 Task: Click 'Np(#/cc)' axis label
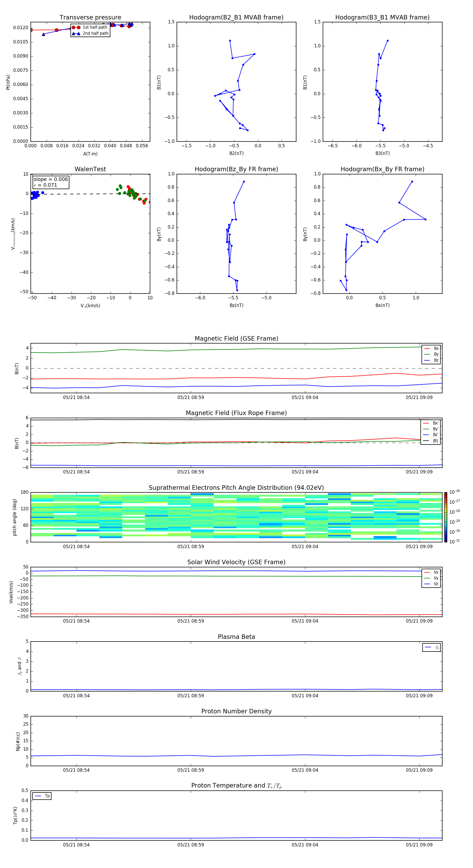(x=18, y=741)
